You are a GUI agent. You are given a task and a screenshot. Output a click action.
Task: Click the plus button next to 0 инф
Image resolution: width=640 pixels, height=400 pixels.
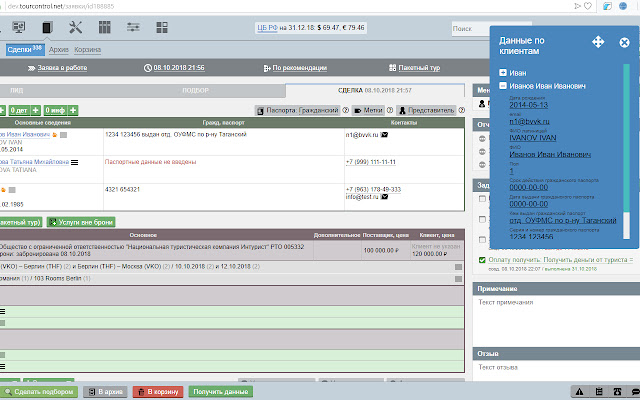(x=73, y=110)
